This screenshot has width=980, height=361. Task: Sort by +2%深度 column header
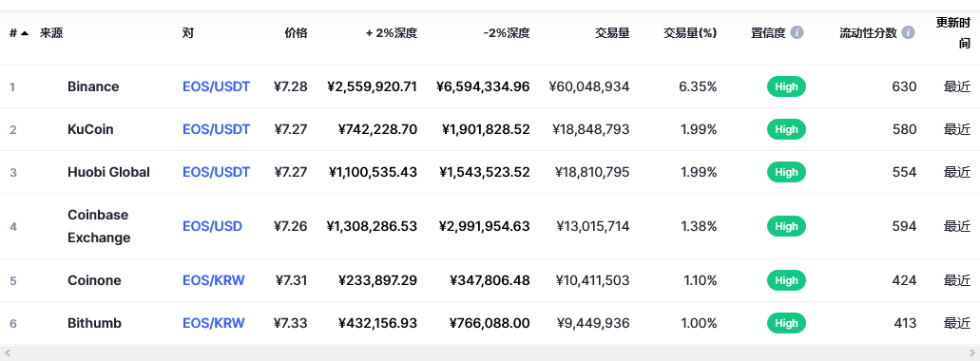(392, 33)
